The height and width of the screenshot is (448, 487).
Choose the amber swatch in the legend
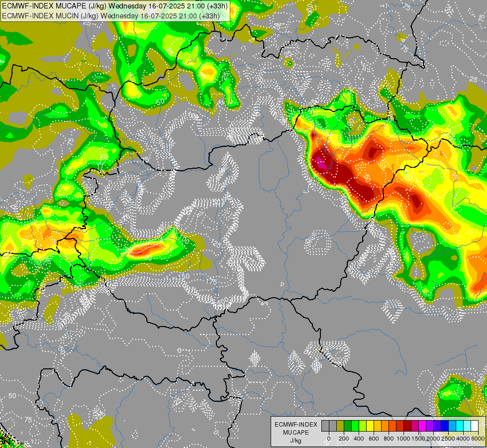pos(378,426)
